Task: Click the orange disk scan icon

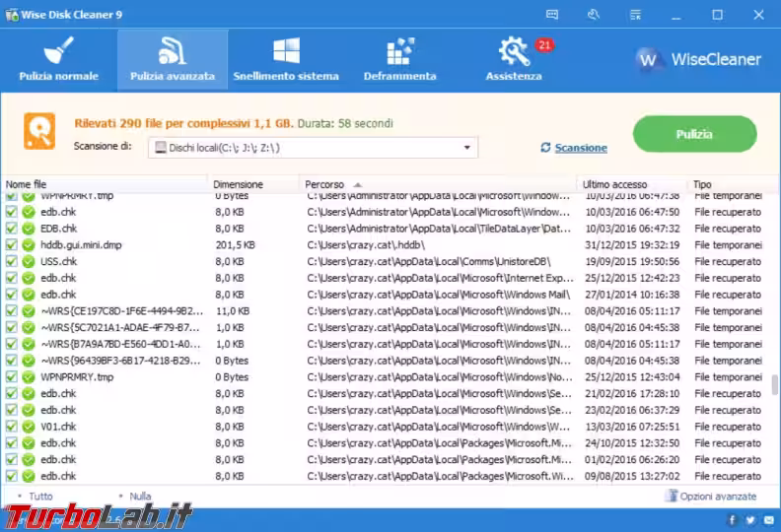Action: point(39,131)
